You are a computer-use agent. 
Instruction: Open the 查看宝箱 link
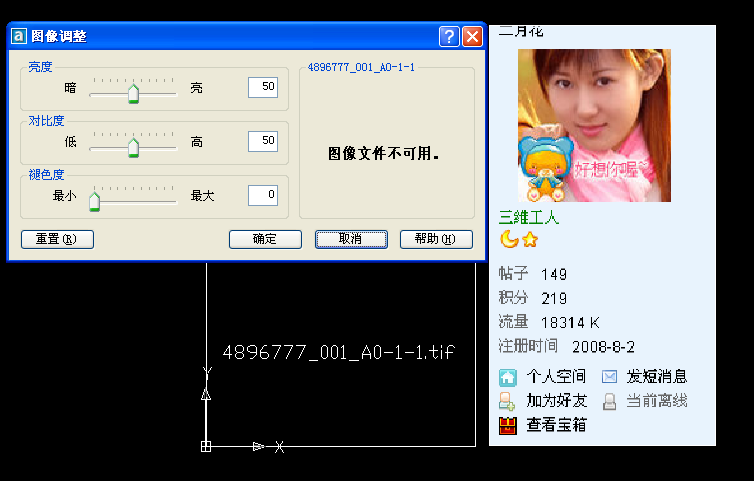[556, 425]
